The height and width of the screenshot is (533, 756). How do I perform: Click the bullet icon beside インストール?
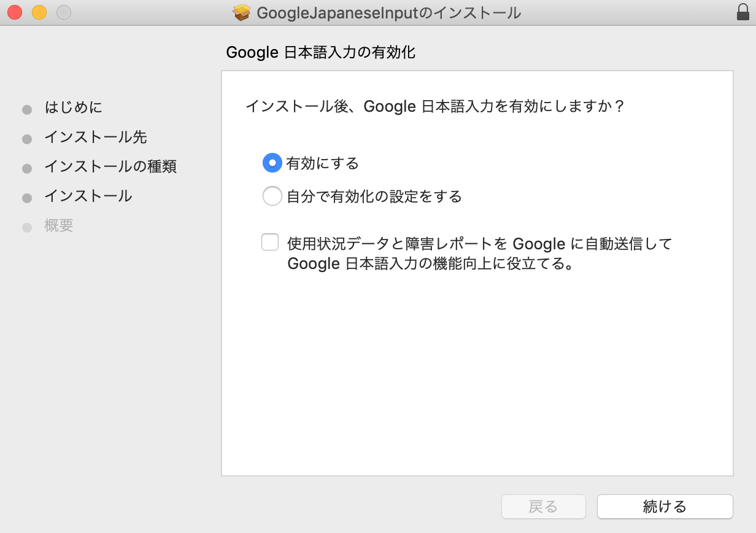tap(27, 197)
